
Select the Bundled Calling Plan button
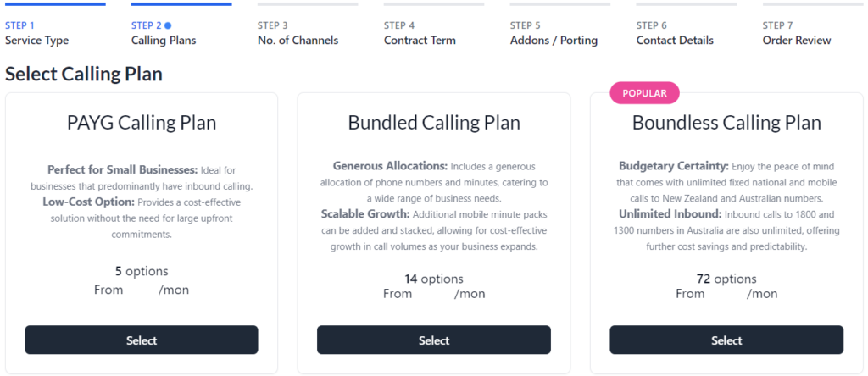(x=434, y=340)
